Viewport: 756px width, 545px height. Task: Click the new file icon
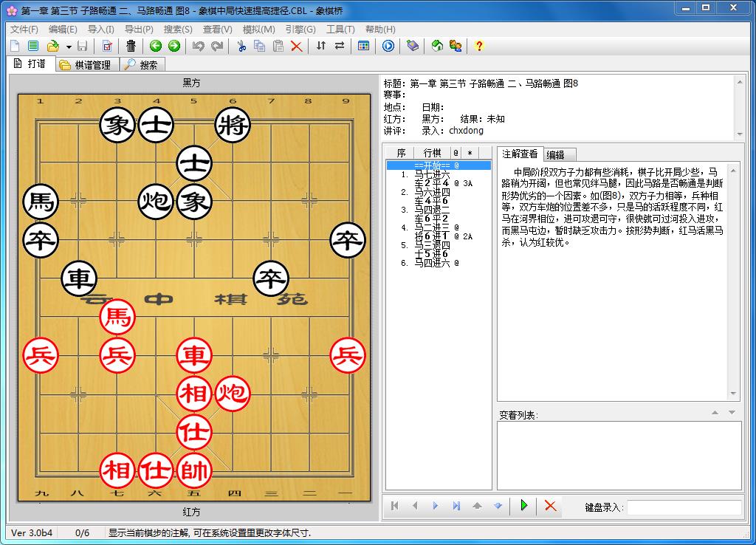15,46
